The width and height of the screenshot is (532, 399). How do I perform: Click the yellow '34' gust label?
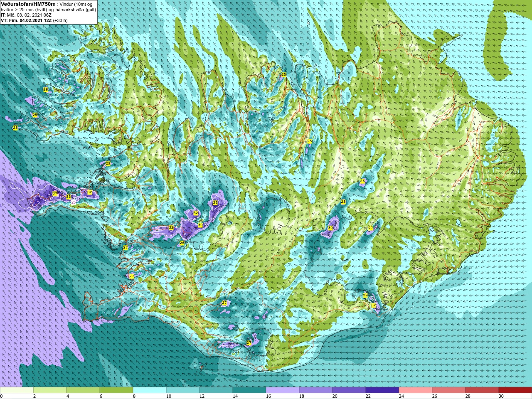[215, 203]
